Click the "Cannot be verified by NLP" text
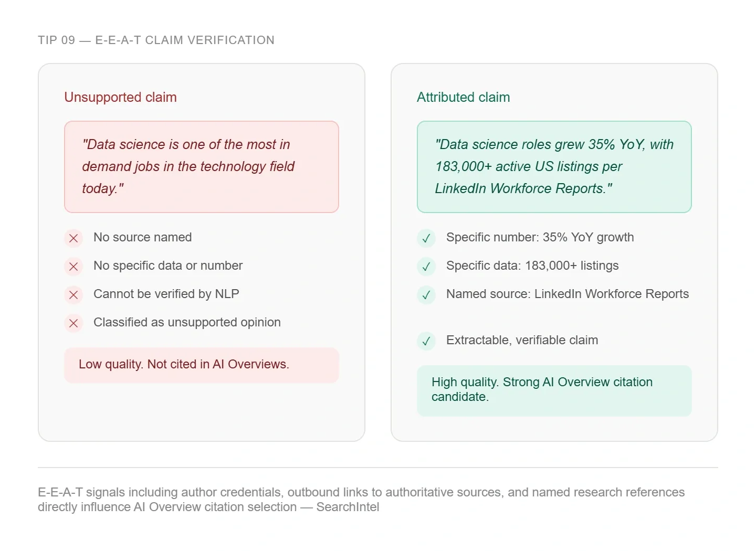Screen dimensions: 756x551 (x=166, y=294)
